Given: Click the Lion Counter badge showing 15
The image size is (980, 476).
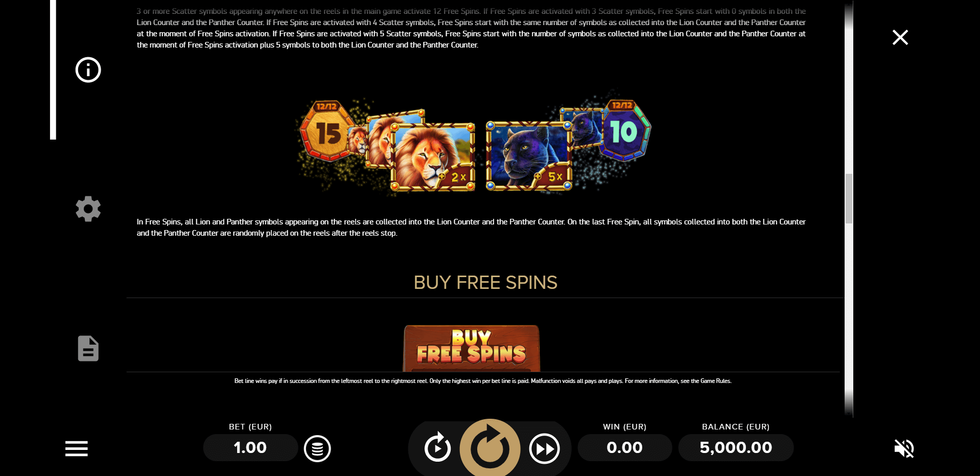Looking at the screenshot, I should pos(327,131).
